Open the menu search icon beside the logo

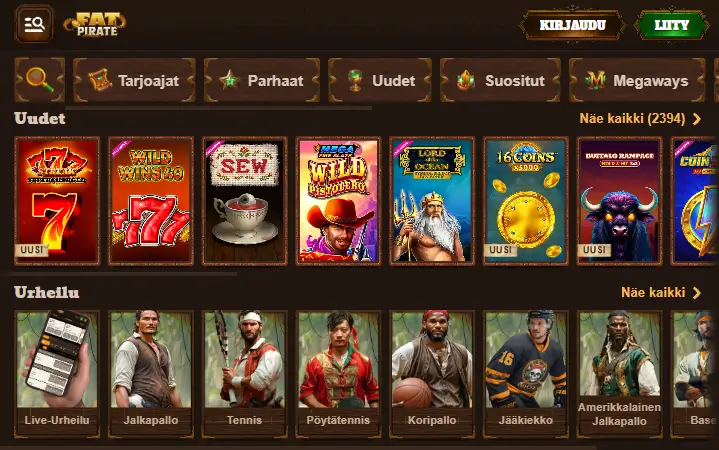34,24
